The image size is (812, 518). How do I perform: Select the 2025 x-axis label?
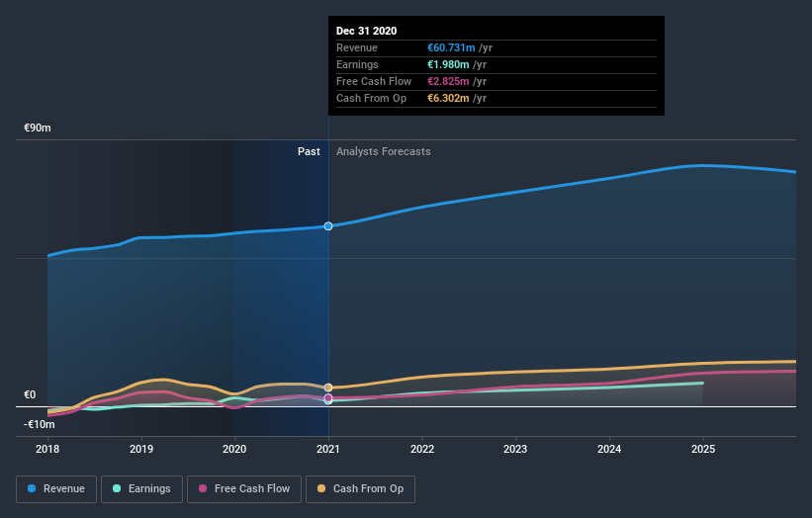click(703, 449)
